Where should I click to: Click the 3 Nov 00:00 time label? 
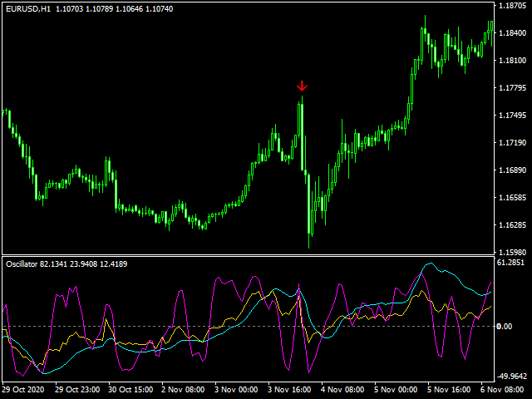pyautogui.click(x=236, y=390)
